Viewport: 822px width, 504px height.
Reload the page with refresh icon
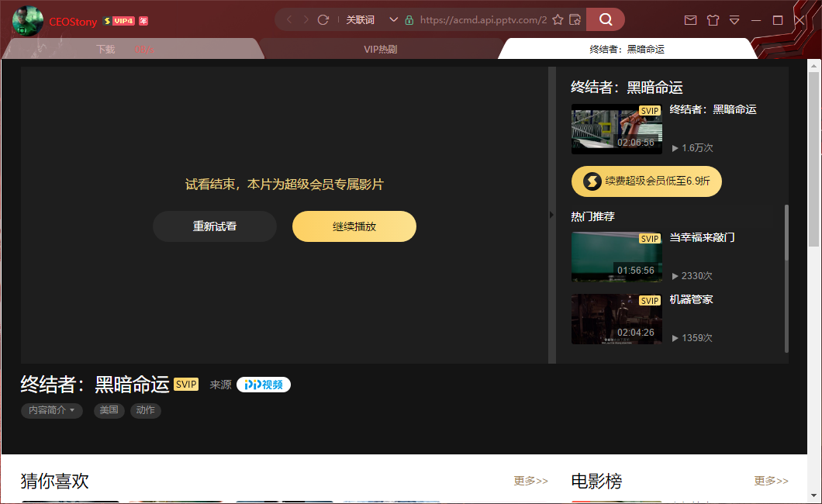point(323,19)
